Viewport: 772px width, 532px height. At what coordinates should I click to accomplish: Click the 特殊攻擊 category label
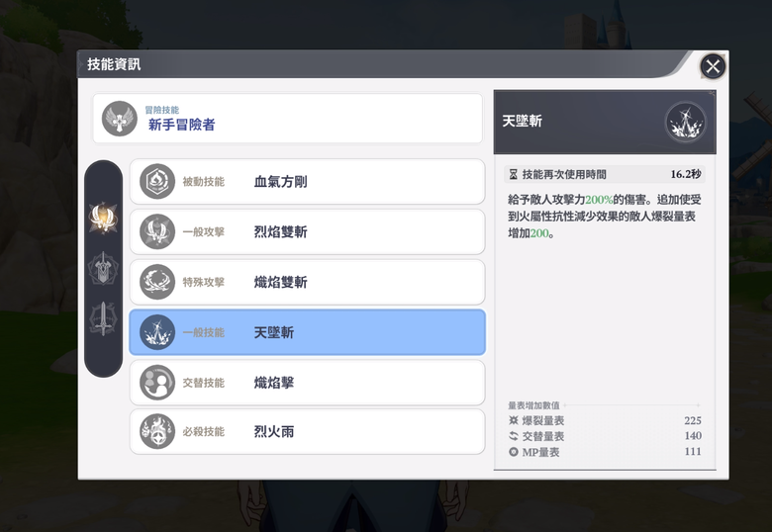point(203,282)
